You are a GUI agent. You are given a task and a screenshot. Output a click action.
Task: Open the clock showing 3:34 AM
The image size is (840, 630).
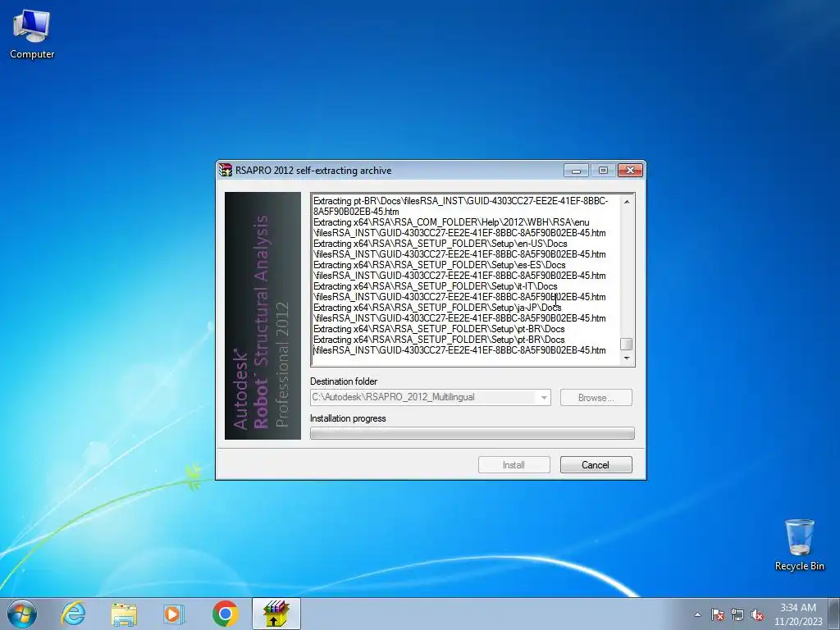(798, 608)
